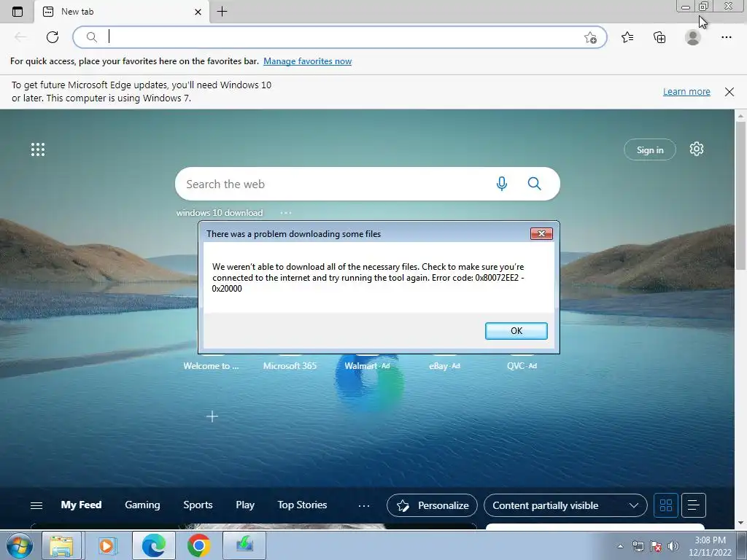This screenshot has width=747, height=560.
Task: Open the profile avatar menu
Action: coord(693,37)
